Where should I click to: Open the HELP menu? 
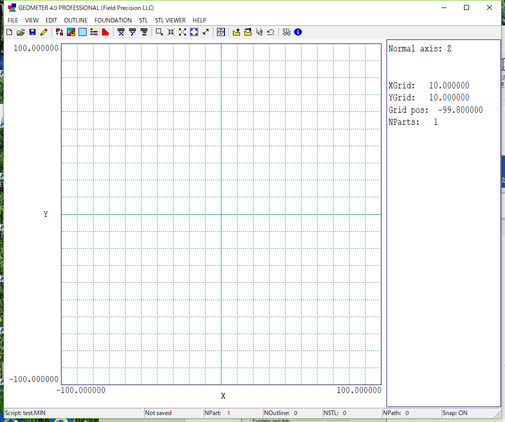tap(199, 20)
